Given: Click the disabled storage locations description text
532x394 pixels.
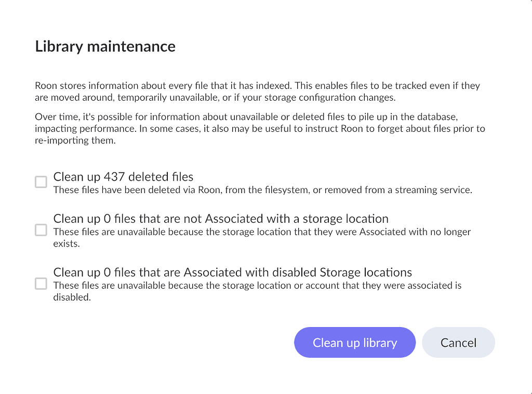Looking at the screenshot, I should 260,291.
